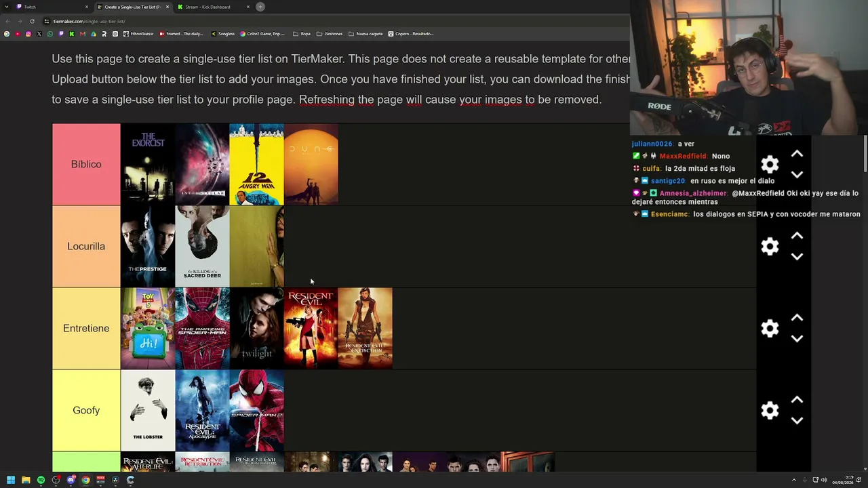The width and height of the screenshot is (868, 488).
Task: Expand the Gestiones bookmark folder
Action: (330, 34)
